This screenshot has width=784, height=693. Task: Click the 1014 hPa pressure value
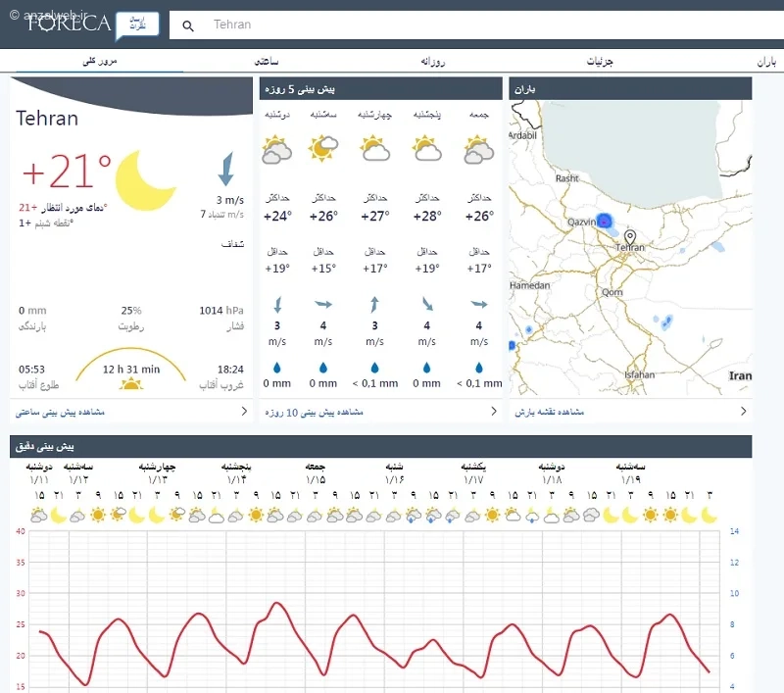point(221,311)
